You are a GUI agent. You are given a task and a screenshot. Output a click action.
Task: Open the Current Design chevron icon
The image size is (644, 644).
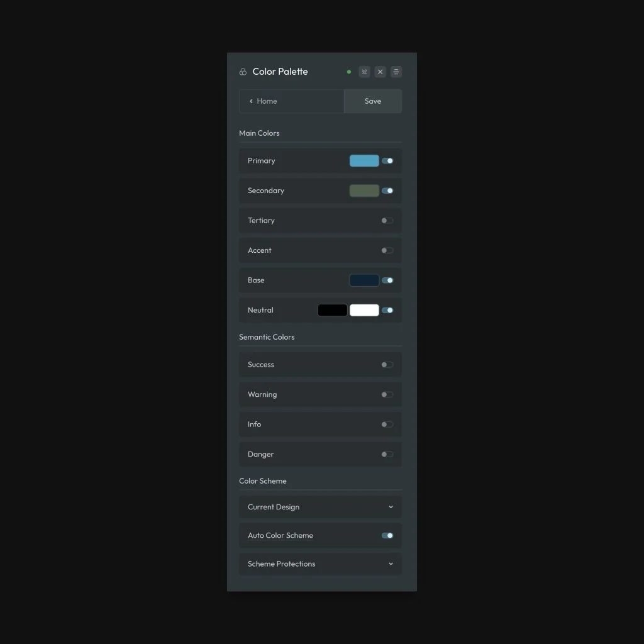pyautogui.click(x=391, y=507)
